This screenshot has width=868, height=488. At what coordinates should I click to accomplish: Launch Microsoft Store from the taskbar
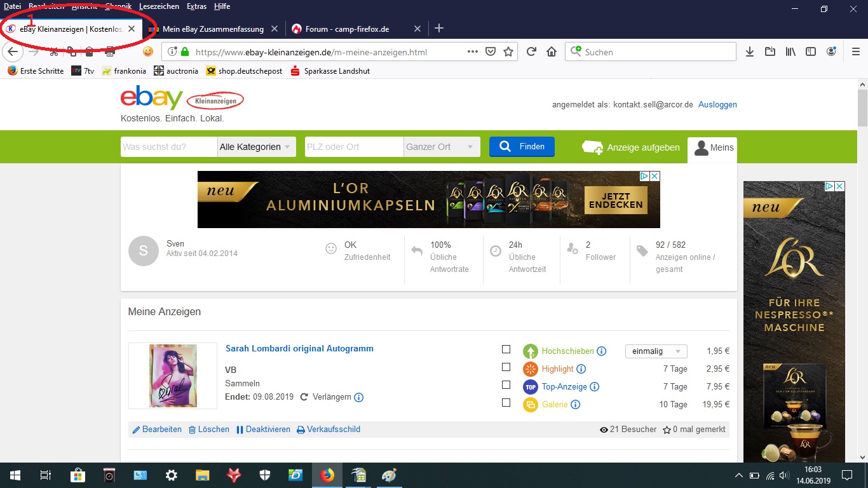[x=78, y=475]
